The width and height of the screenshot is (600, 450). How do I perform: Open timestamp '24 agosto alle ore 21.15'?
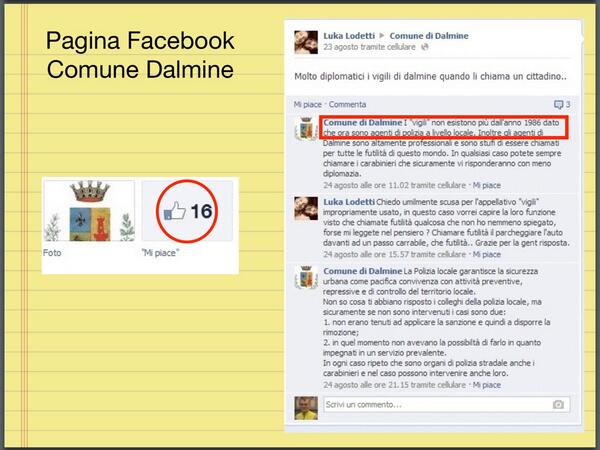pos(395,385)
